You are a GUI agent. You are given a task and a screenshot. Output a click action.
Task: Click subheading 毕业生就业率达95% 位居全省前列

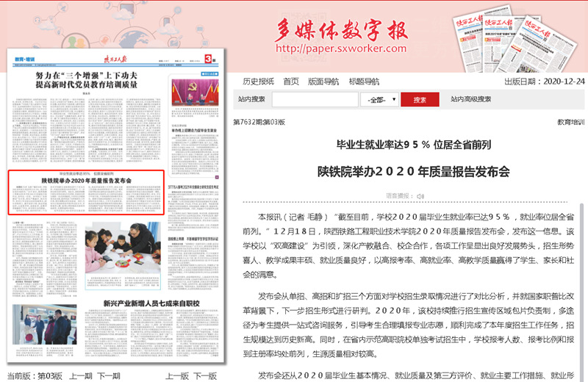point(413,144)
